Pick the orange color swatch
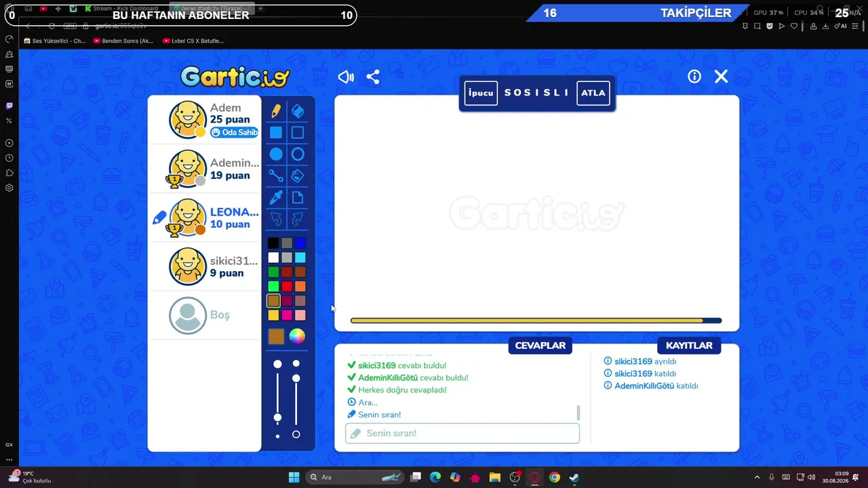Viewport: 868px width, 488px height. 300,286
